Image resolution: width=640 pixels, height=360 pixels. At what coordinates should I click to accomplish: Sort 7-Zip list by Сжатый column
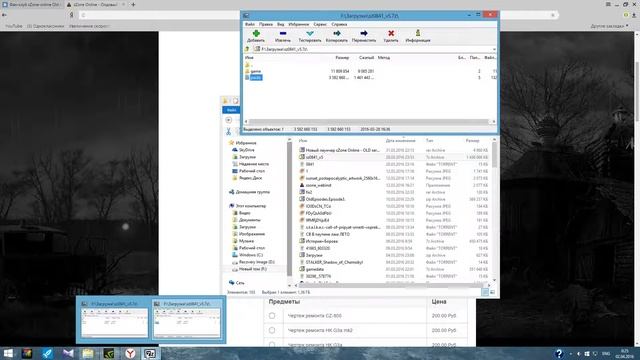click(367, 58)
